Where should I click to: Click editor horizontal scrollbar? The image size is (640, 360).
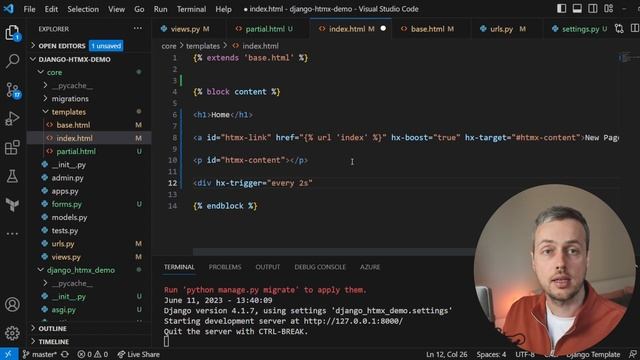pos(334,252)
